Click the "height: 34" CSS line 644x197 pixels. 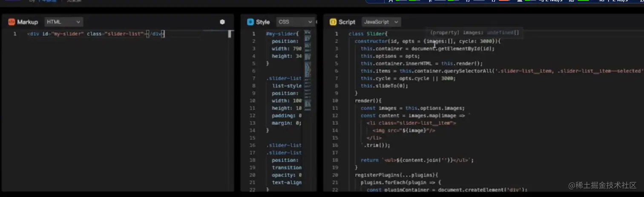[x=287, y=56]
